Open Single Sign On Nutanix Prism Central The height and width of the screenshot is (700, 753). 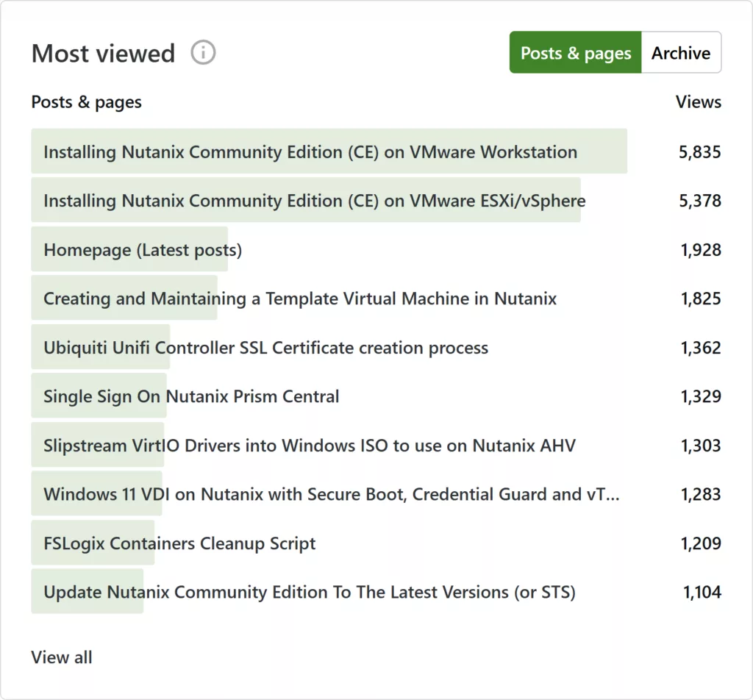tap(191, 396)
